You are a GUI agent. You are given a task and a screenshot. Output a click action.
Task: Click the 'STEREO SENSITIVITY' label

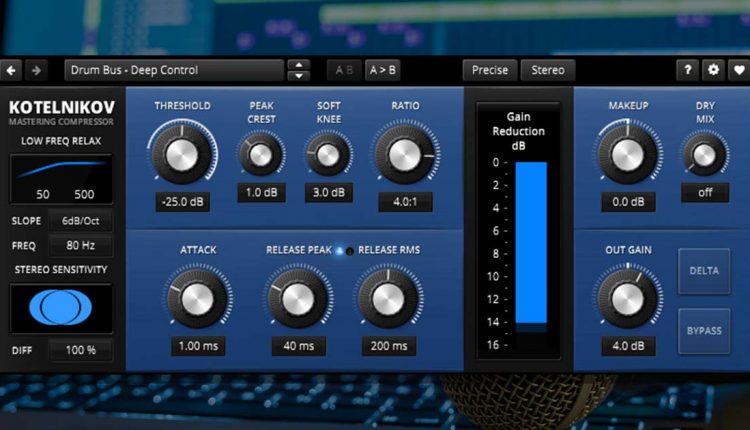(61, 270)
